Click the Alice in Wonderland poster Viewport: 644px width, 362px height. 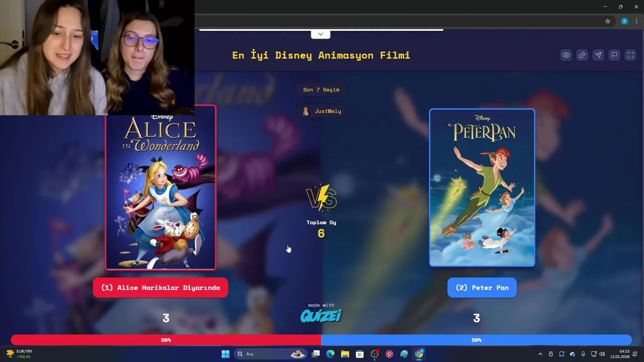click(x=160, y=187)
